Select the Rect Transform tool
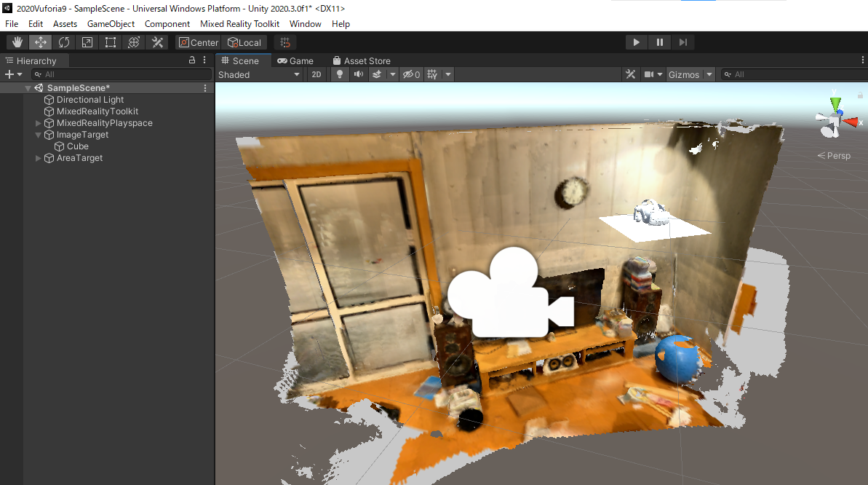The image size is (868, 485). point(111,42)
